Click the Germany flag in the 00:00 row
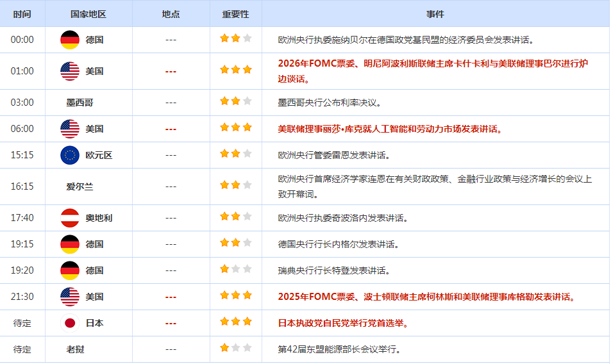This screenshot has height=364, width=611. [69, 40]
